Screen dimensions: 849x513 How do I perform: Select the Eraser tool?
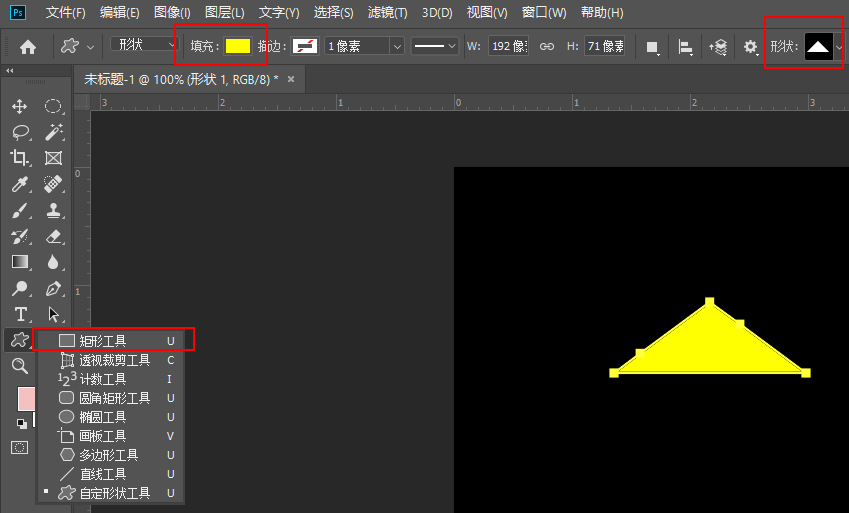pos(53,236)
